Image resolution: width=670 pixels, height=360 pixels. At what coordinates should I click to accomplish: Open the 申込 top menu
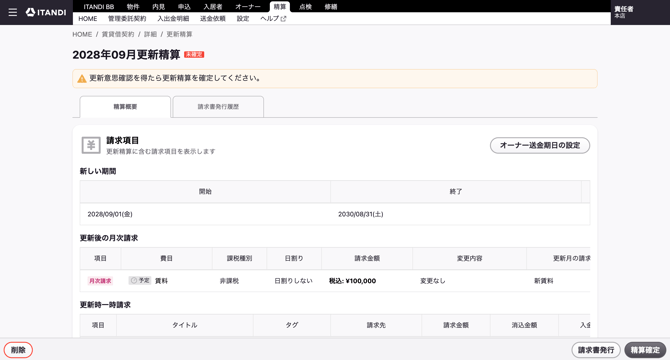point(184,7)
